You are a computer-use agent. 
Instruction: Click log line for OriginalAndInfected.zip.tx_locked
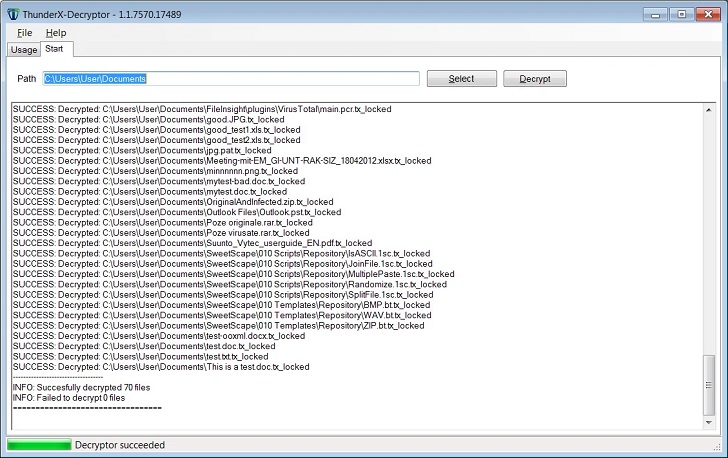pos(173,202)
